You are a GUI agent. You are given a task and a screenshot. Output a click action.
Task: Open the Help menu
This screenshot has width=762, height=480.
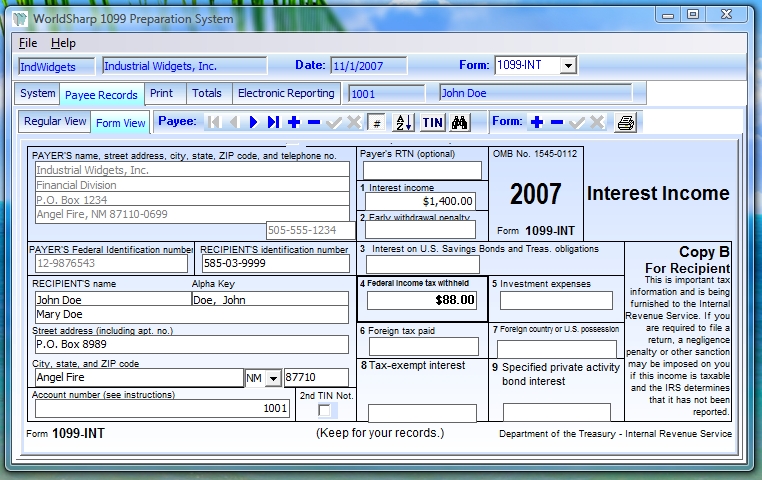(63, 43)
